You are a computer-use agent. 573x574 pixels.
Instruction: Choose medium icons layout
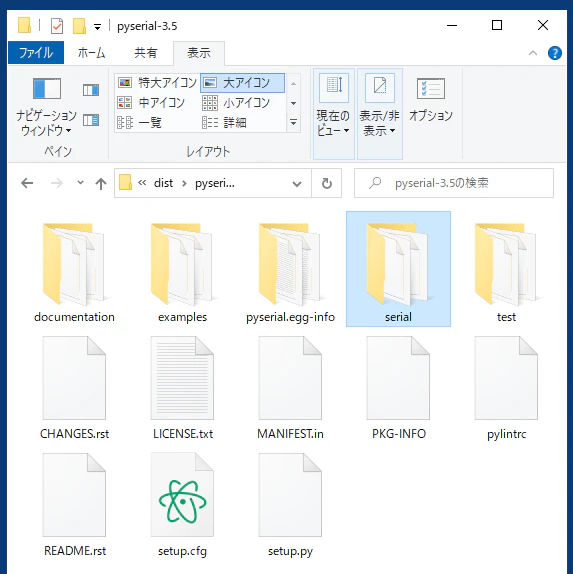151,103
